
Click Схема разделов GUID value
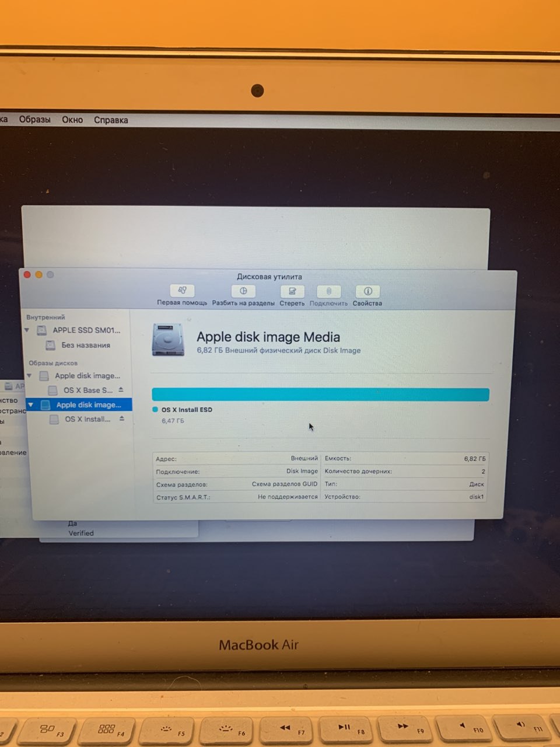[x=285, y=484]
